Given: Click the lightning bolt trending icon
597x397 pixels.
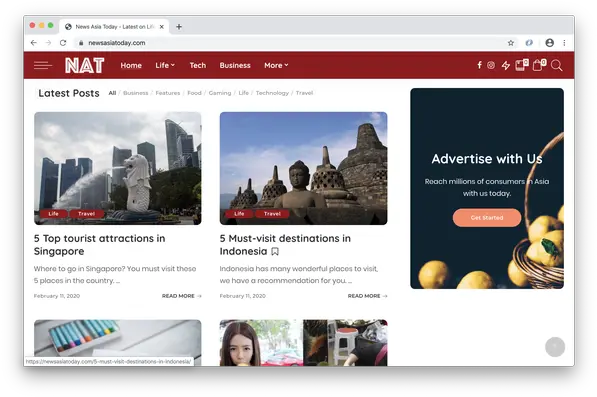Looking at the screenshot, I should point(506,65).
